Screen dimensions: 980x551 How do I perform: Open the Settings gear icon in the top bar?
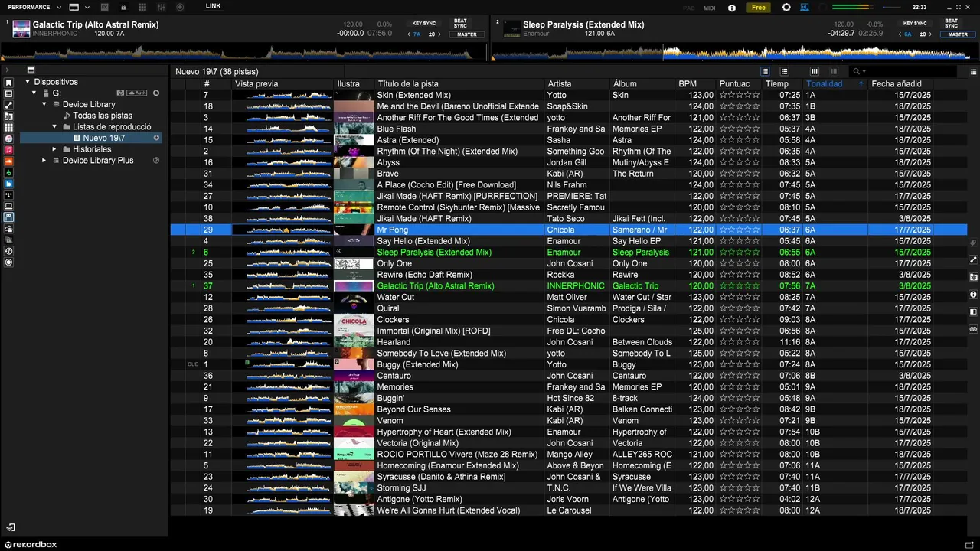(x=786, y=7)
